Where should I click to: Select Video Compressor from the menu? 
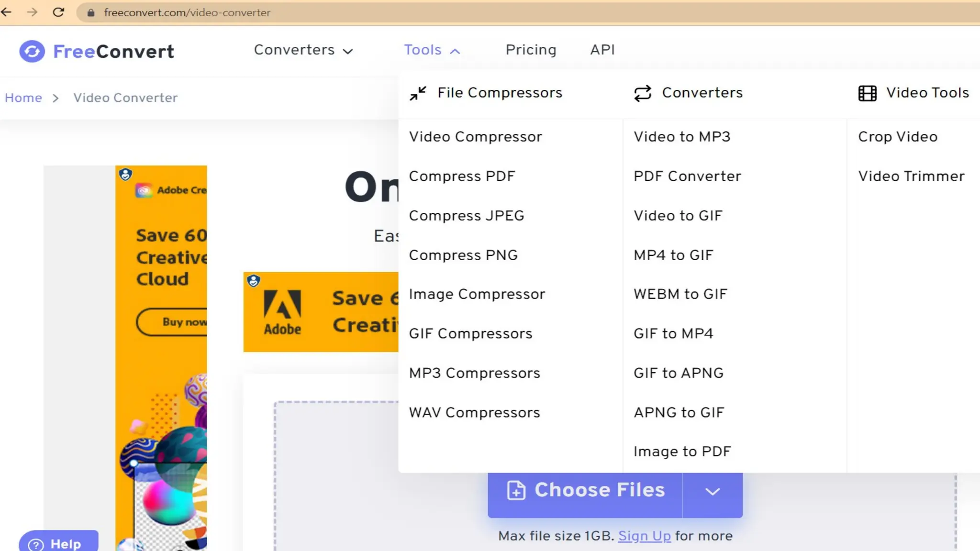point(475,137)
